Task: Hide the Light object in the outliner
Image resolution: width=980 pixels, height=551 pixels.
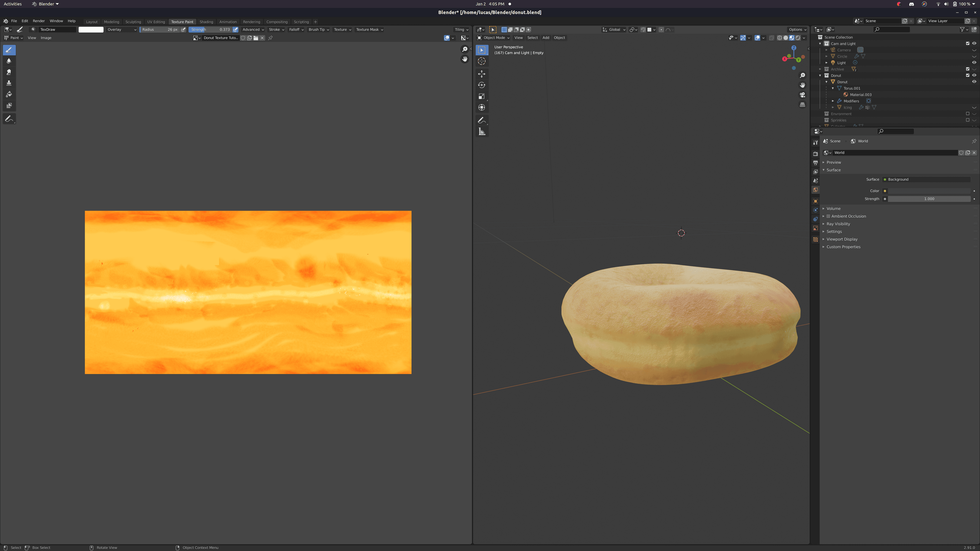Action: pos(974,63)
